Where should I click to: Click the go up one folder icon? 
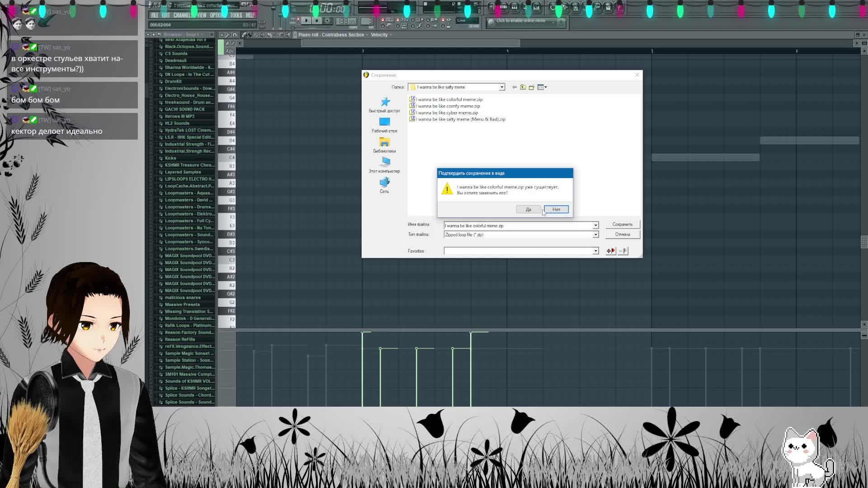523,87
